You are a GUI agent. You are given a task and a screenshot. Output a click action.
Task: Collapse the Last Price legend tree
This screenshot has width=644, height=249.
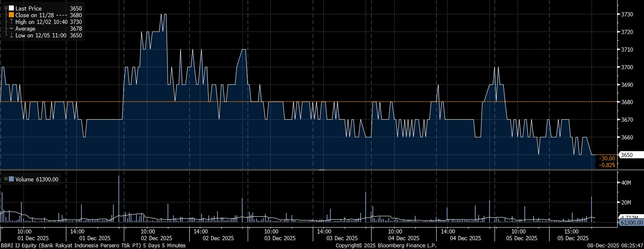(x=5, y=8)
